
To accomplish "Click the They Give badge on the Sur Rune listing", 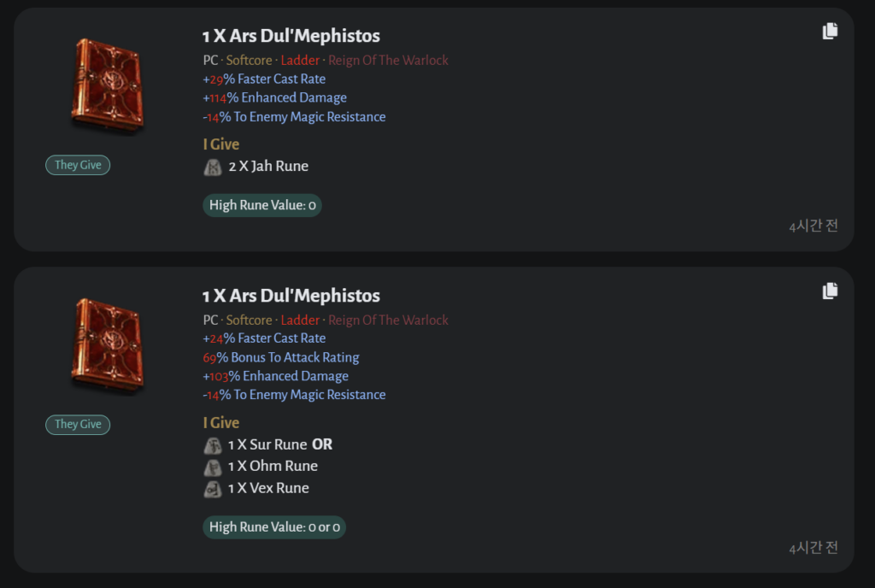I will tap(78, 425).
